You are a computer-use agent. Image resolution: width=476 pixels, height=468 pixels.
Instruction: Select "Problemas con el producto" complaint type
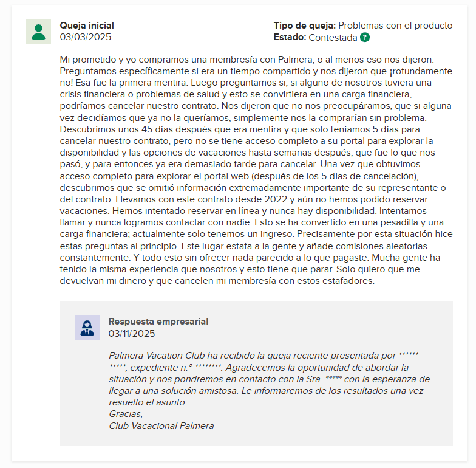click(x=395, y=26)
